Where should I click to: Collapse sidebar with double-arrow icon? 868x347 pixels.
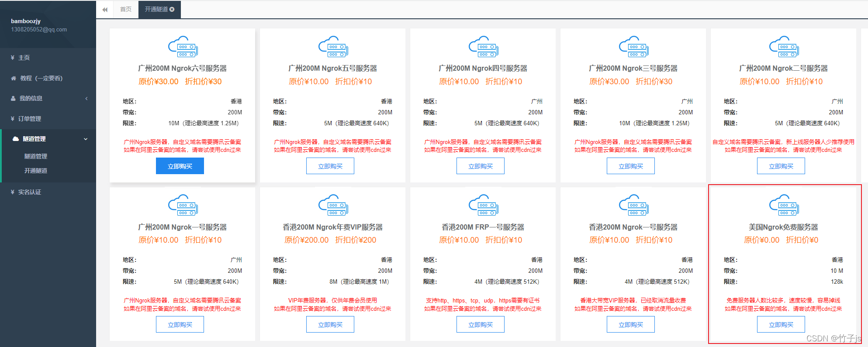coord(105,10)
